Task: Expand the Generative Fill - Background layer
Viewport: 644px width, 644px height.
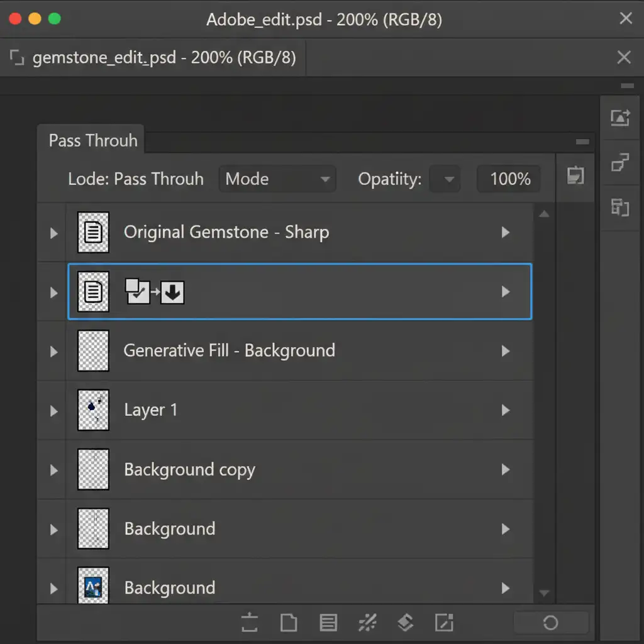Action: [x=53, y=352]
